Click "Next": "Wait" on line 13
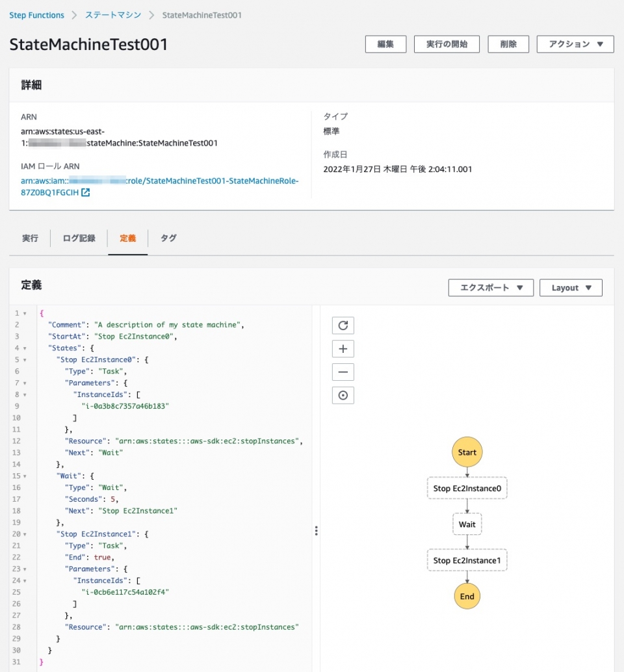This screenshot has height=672, width=624. [94, 452]
